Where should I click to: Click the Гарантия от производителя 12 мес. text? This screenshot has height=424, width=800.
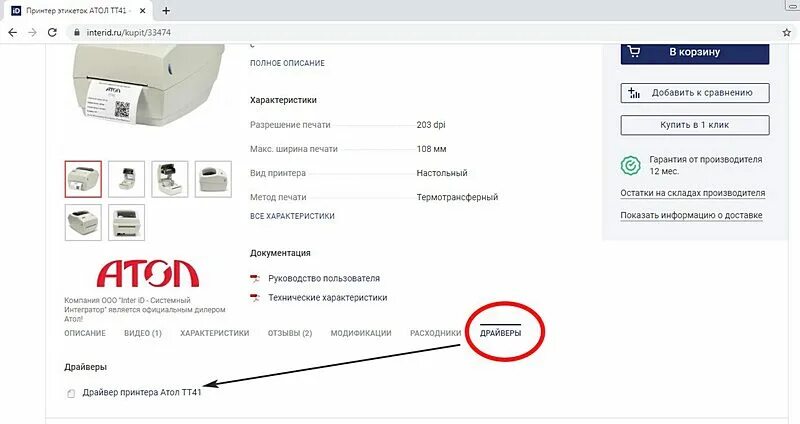tap(706, 165)
